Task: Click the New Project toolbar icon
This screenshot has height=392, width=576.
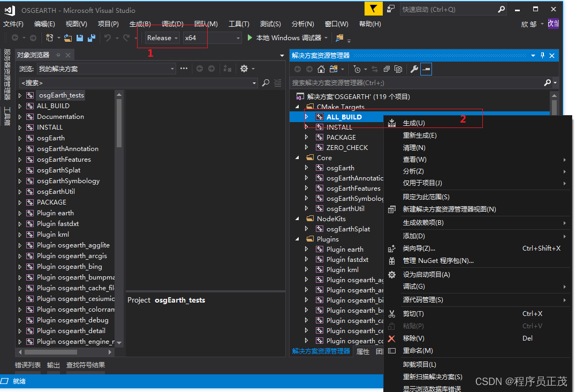Action: tap(49, 38)
